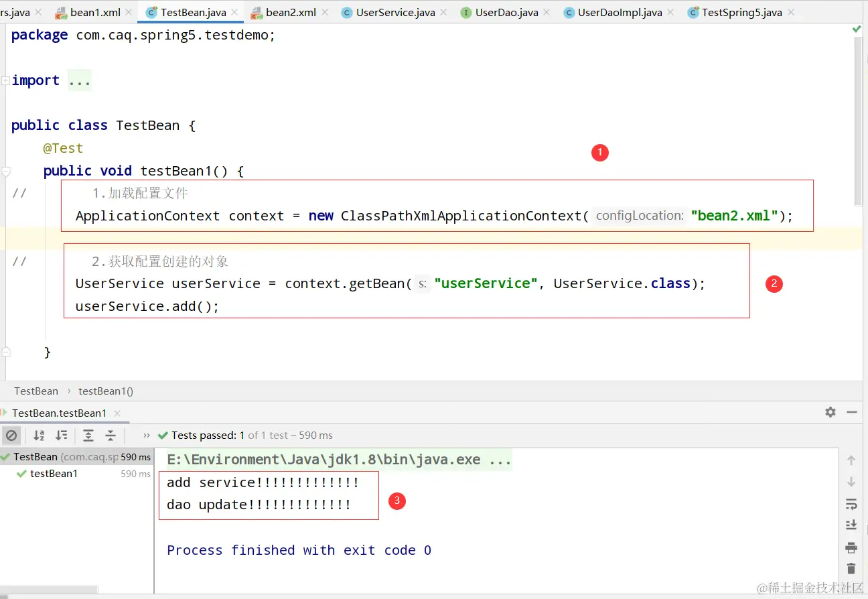The image size is (868, 599).
Task: Expand the folded java.exe command line
Action: click(x=339, y=460)
